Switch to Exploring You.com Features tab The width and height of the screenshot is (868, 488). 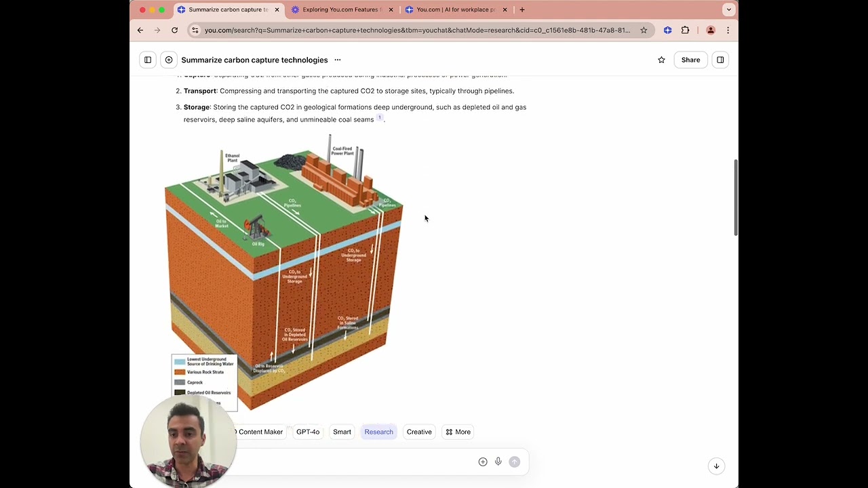click(342, 9)
